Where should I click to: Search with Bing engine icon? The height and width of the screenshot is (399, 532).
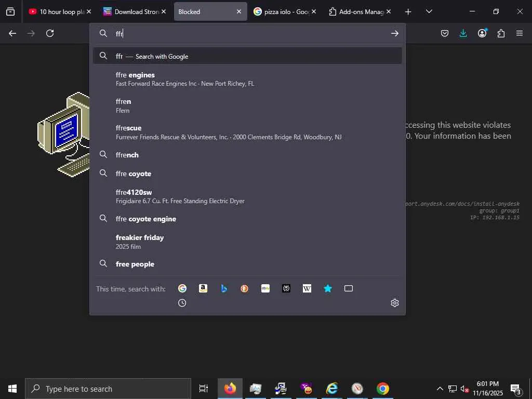224,288
